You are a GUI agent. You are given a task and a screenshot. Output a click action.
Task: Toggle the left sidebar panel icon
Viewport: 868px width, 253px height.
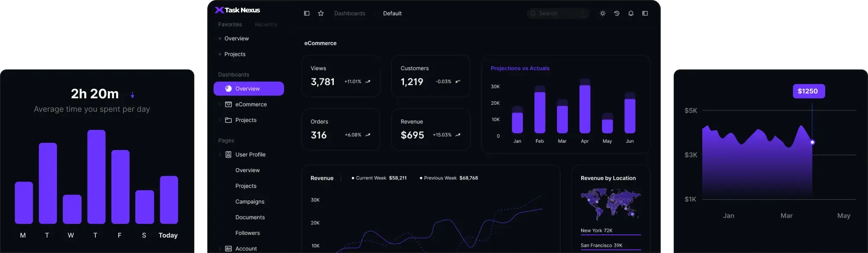coord(307,13)
